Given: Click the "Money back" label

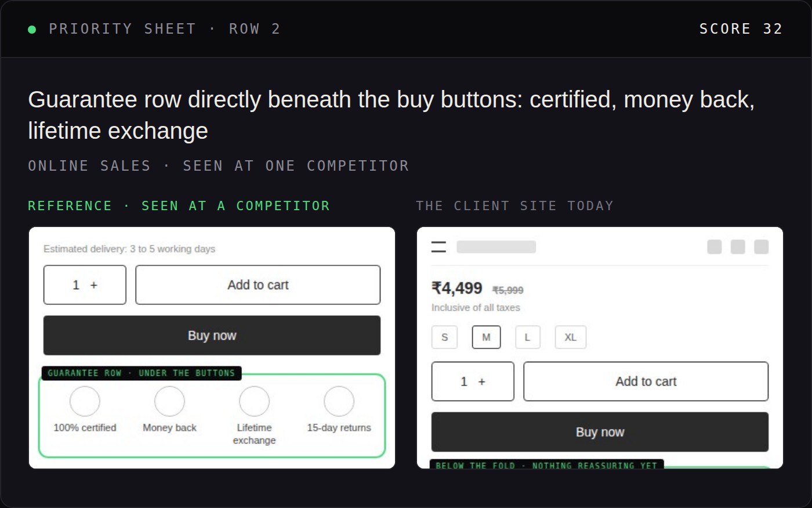Looking at the screenshot, I should pyautogui.click(x=169, y=428).
